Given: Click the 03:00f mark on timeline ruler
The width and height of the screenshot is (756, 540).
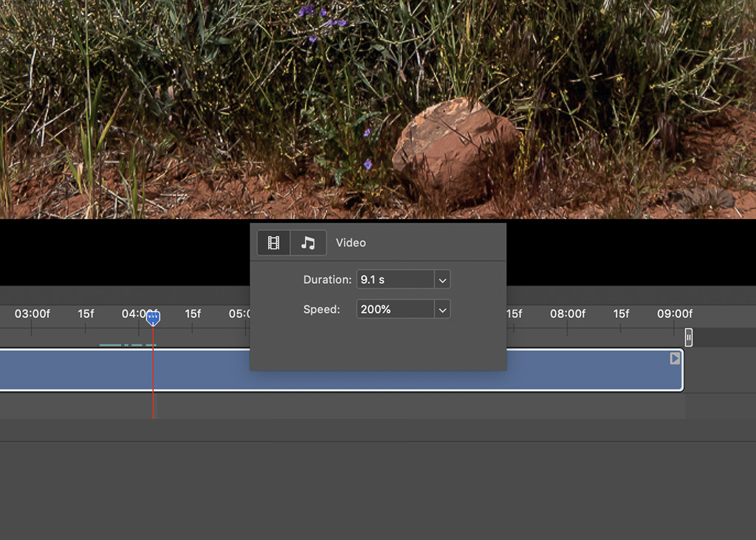Looking at the screenshot, I should (32, 314).
